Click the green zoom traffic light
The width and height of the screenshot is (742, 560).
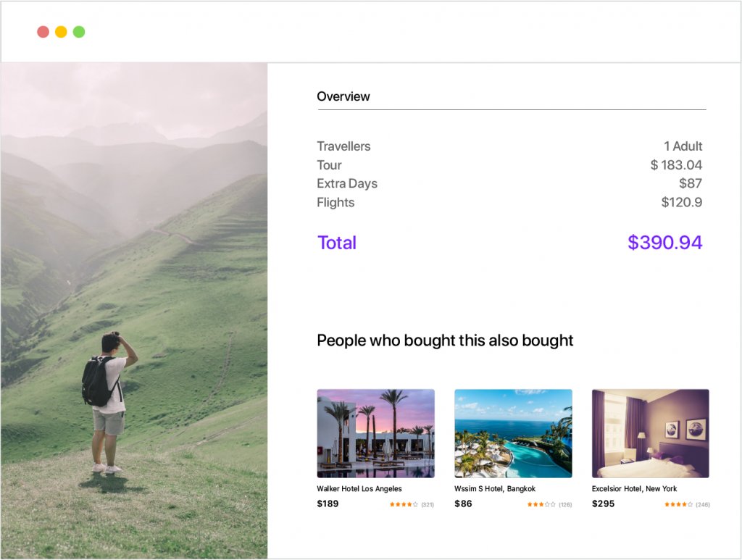[x=78, y=32]
